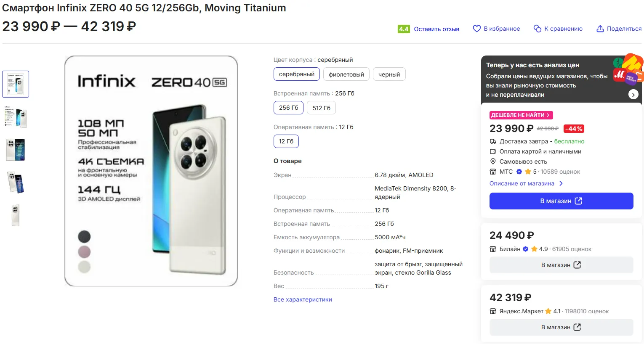Select the черный body color option
The width and height of the screenshot is (644, 344).
coord(389,74)
